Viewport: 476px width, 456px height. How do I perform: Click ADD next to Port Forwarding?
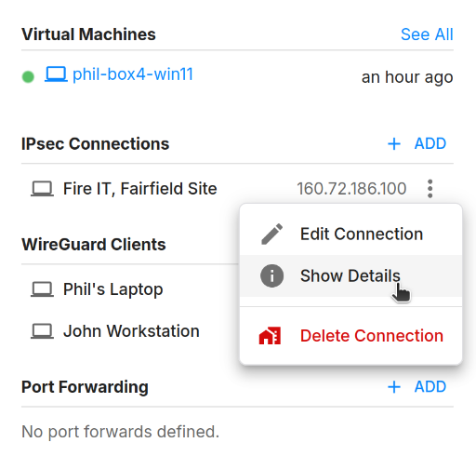pyautogui.click(x=430, y=387)
